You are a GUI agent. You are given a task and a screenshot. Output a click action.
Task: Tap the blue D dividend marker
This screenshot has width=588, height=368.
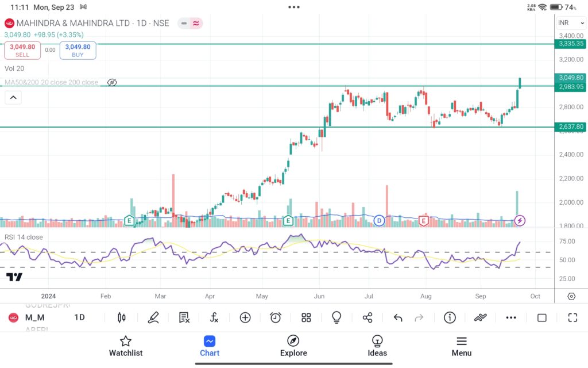coord(379,220)
